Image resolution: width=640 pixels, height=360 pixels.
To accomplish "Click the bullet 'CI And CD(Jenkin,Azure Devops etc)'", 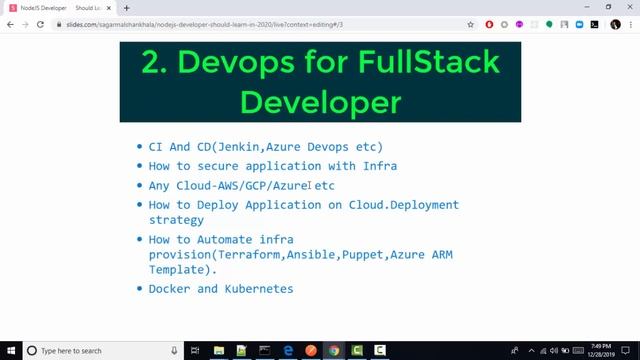I will [266, 147].
